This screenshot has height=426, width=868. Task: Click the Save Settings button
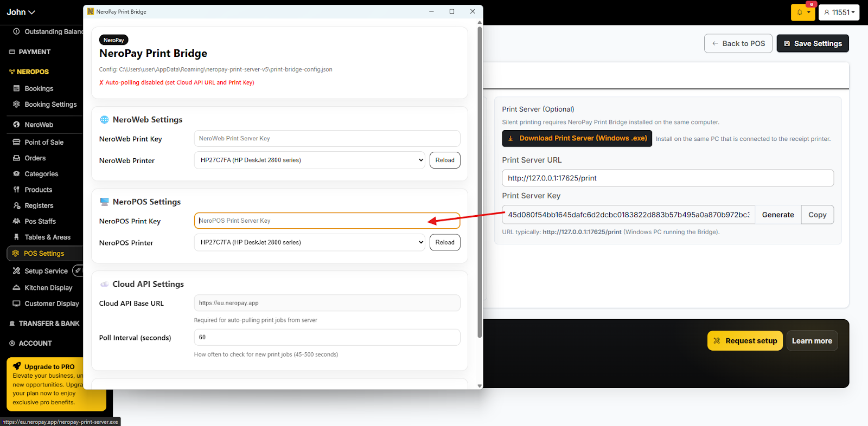(x=812, y=43)
